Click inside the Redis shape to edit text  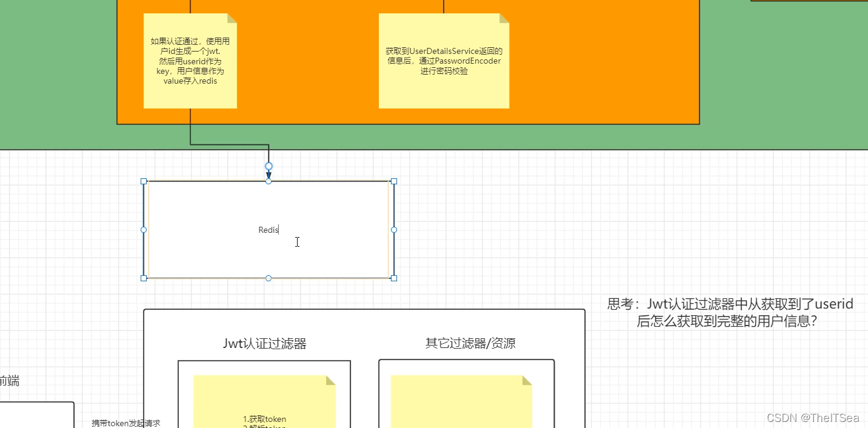click(x=269, y=230)
